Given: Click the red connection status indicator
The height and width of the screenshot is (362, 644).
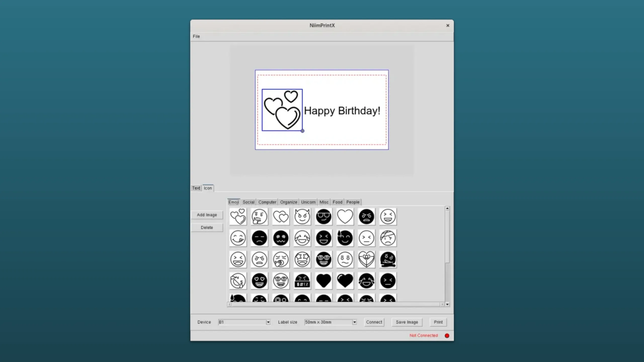Looking at the screenshot, I should 447,336.
